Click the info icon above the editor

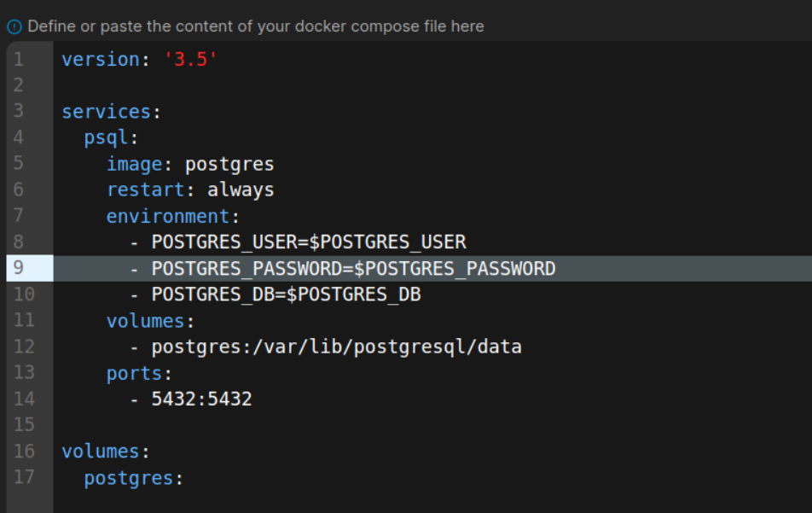click(x=14, y=26)
